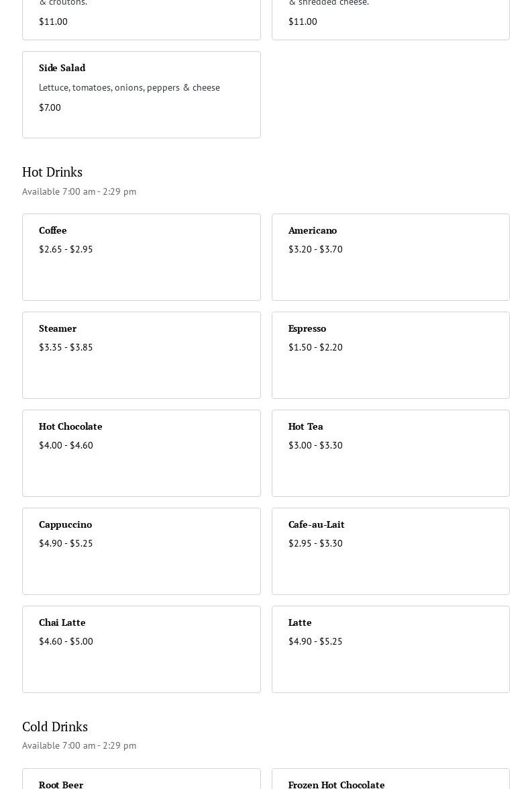Pick the Hot Tea card
This screenshot has width=532, height=789.
point(390,453)
